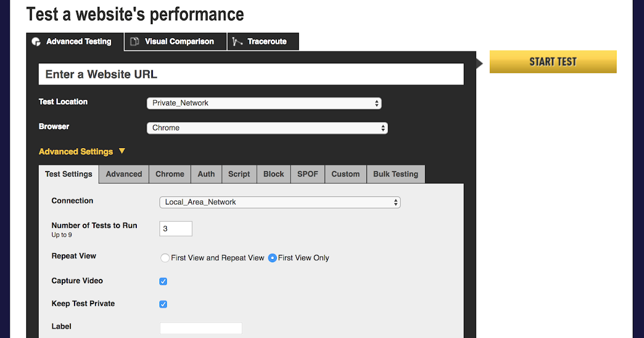Screen dimensions: 644x338
Task: Expand the Connection dropdown menu
Action: tap(280, 202)
